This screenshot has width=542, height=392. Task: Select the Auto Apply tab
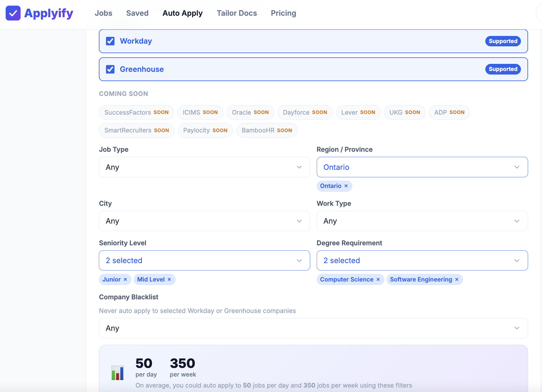pyautogui.click(x=183, y=13)
